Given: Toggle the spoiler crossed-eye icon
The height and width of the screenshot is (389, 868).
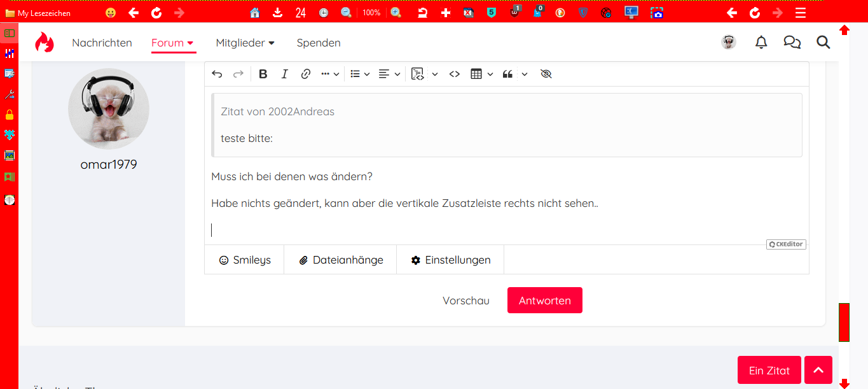Looking at the screenshot, I should [545, 74].
